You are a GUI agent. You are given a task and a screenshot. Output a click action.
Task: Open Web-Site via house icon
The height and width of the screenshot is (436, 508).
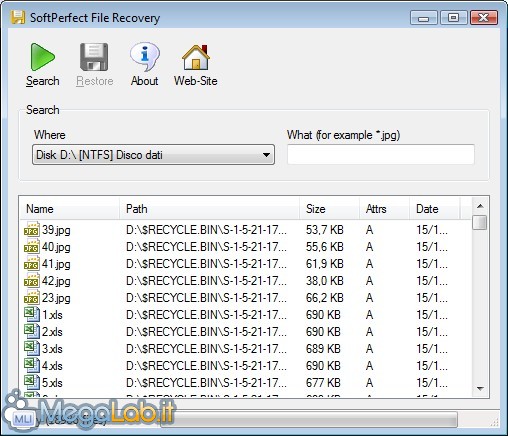pos(196,57)
